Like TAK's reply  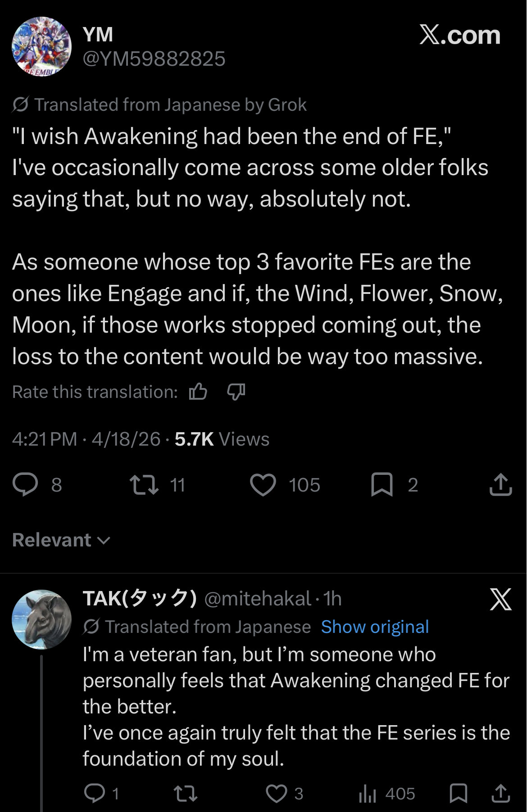276,793
